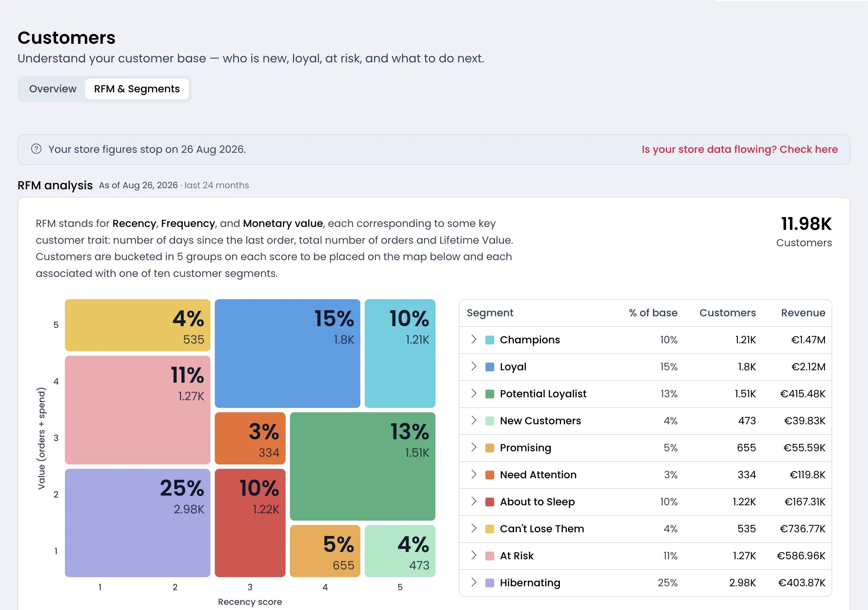Image resolution: width=868 pixels, height=610 pixels.
Task: Select the orange 3% tile with 334
Action: pos(250,438)
